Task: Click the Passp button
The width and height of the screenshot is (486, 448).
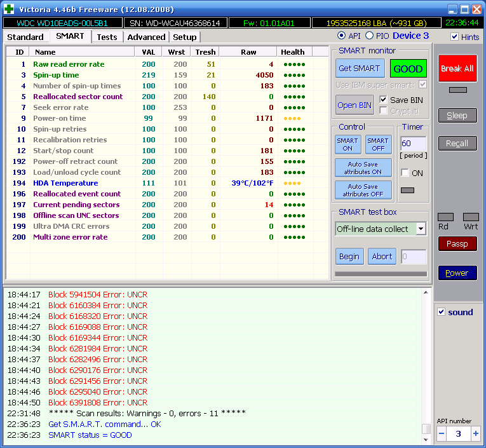Action: [x=457, y=243]
